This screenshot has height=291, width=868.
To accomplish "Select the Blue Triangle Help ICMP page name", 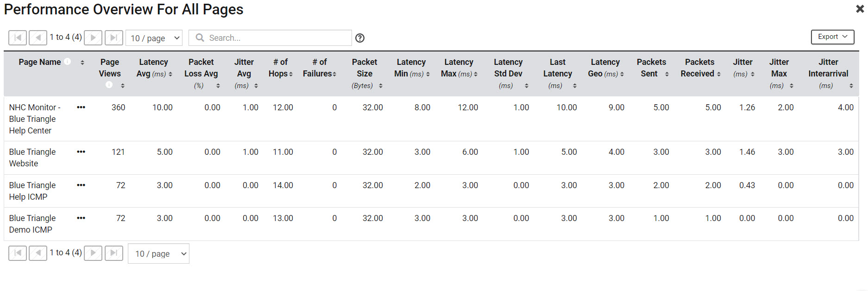I will point(32,191).
